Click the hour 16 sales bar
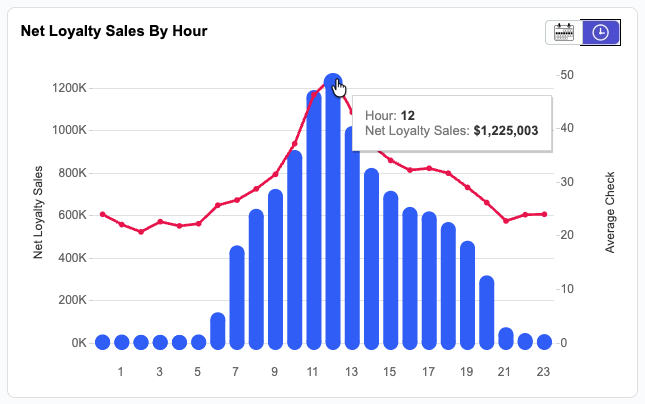Image resolution: width=645 pixels, height=404 pixels. 410,279
